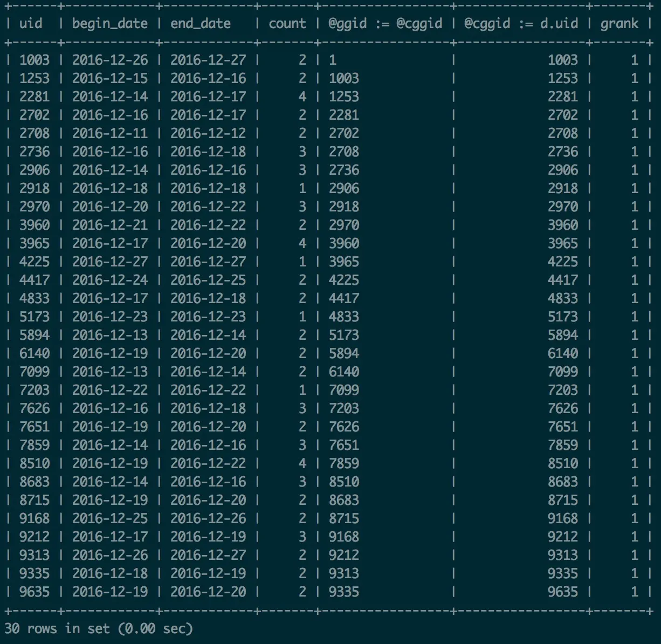Image resolution: width=661 pixels, height=644 pixels.
Task: Click the 'grank' column header
Action: tap(619, 24)
